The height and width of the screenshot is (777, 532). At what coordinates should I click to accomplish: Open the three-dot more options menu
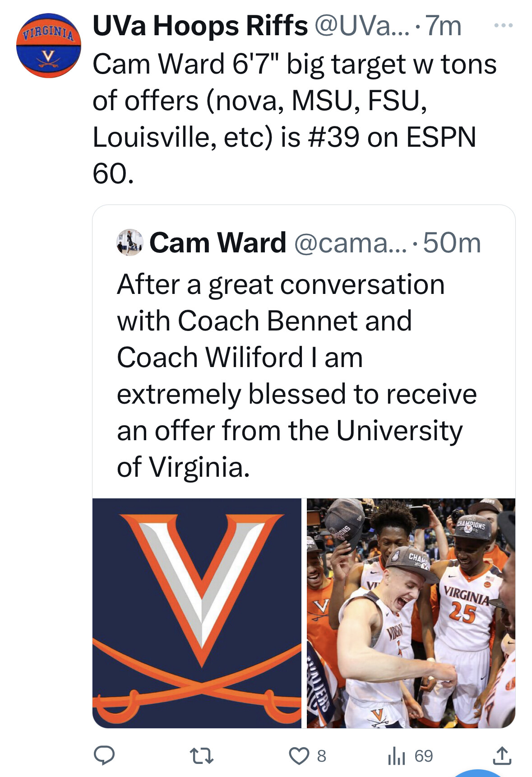tap(503, 26)
